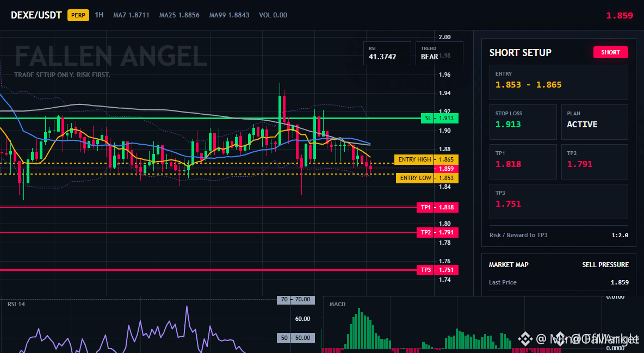Click the RSI 70 level tag
The width and height of the screenshot is (644, 353).
click(x=296, y=300)
